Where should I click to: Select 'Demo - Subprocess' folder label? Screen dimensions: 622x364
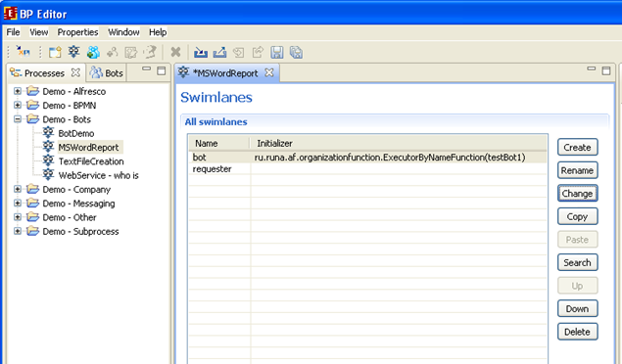pos(80,231)
